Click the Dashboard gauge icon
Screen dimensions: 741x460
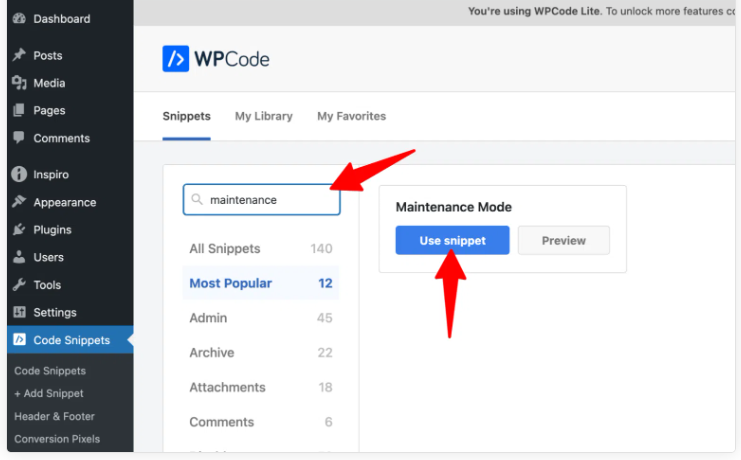(x=19, y=19)
